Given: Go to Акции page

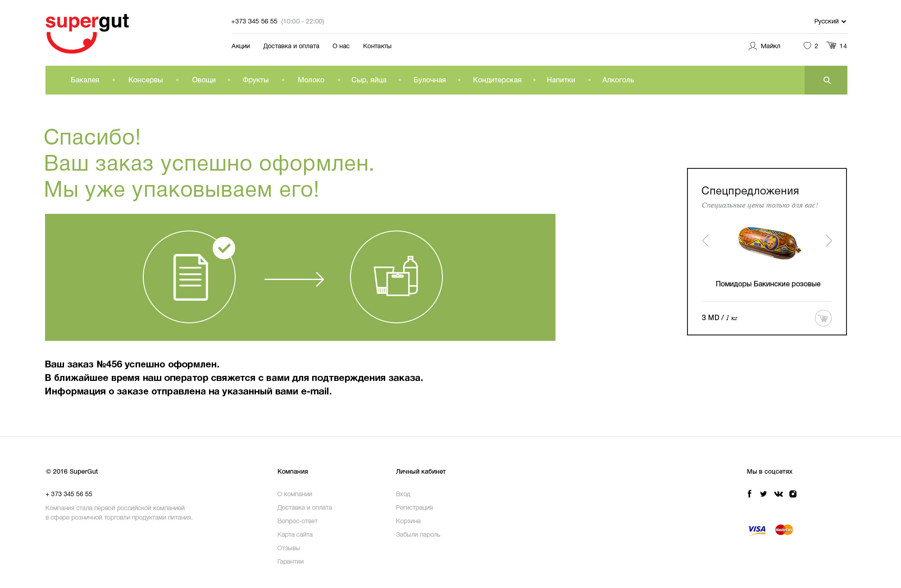Looking at the screenshot, I should (x=241, y=46).
